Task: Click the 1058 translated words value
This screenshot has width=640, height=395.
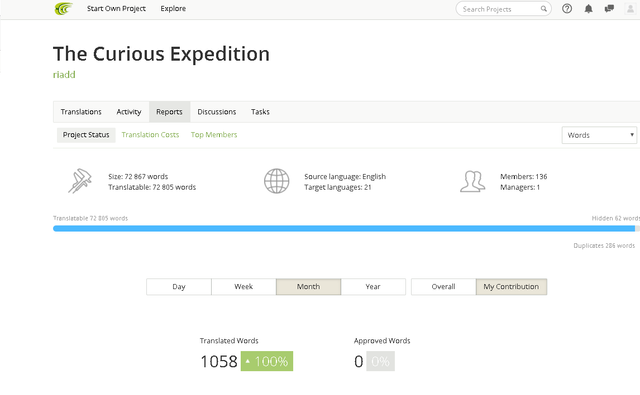Action: (x=219, y=362)
